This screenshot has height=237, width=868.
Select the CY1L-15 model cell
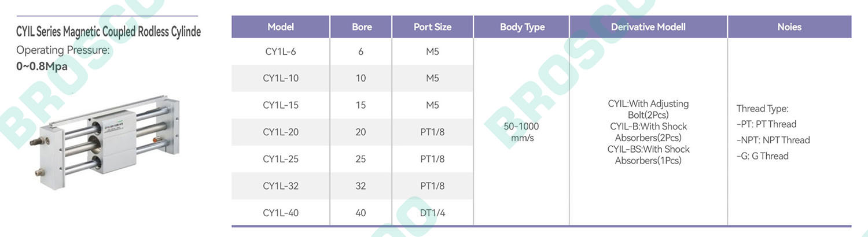281,105
